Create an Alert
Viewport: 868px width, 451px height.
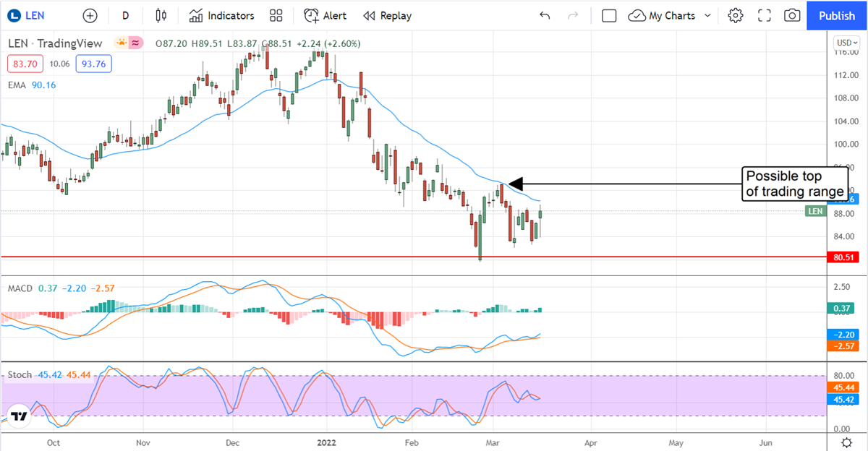[x=325, y=15]
